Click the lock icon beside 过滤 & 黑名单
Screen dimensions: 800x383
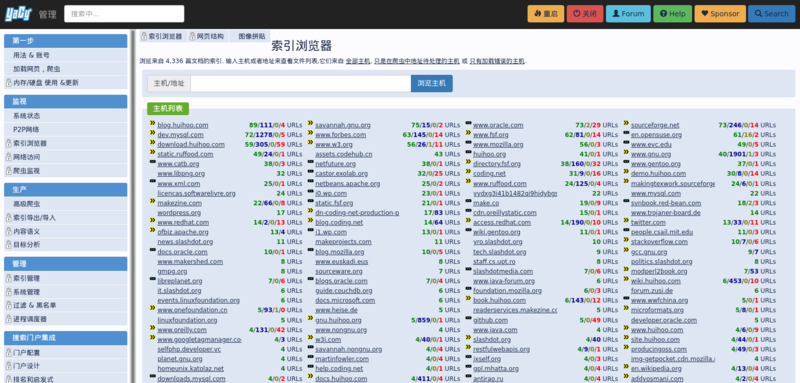8,305
